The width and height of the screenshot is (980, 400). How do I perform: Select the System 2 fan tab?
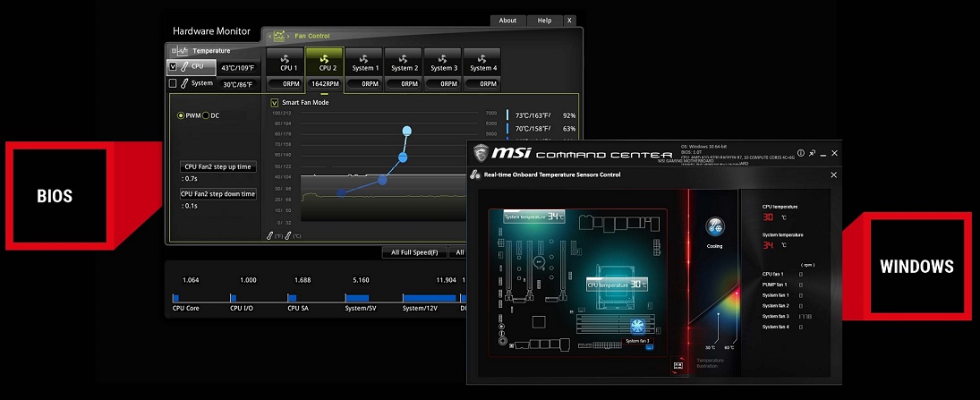tap(405, 63)
